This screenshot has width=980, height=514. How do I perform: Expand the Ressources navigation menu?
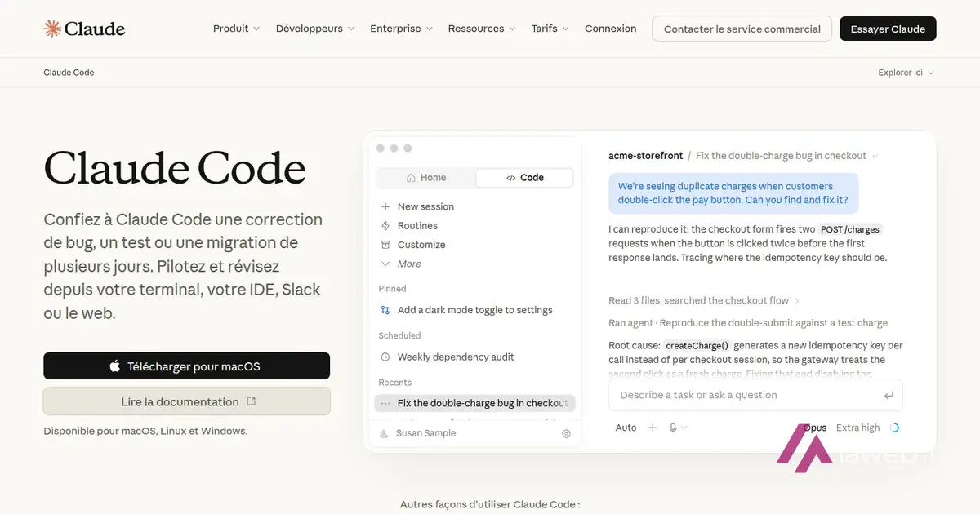click(x=482, y=29)
